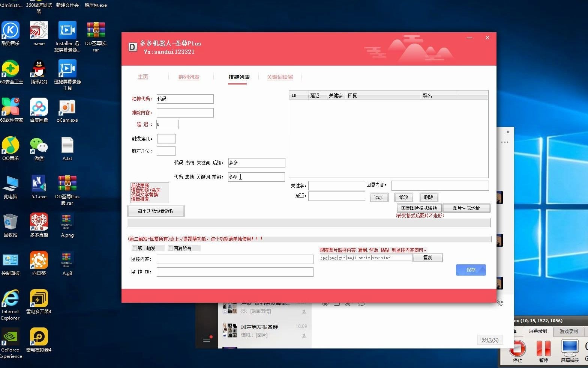
Task: Focus the 后缀 field containing 多多
Action: [256, 163]
